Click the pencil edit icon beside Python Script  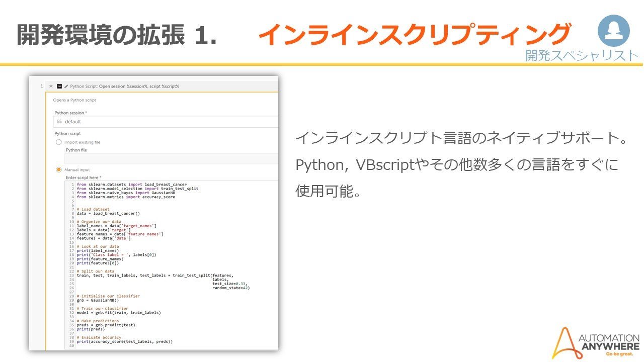[x=66, y=86]
